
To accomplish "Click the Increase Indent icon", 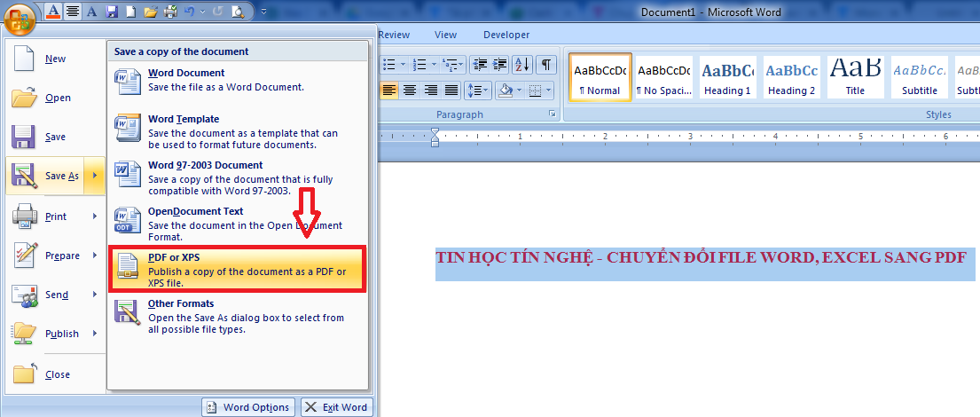I will [x=499, y=64].
